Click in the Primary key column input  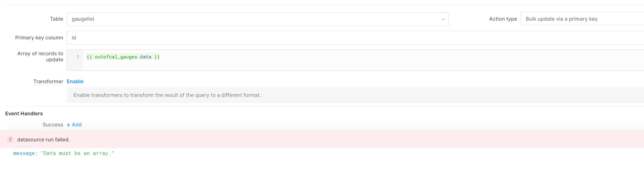pyautogui.click(x=355, y=37)
